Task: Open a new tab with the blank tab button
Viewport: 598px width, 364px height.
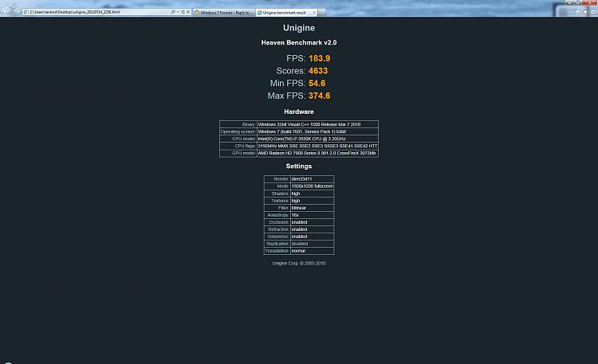Action: point(321,13)
